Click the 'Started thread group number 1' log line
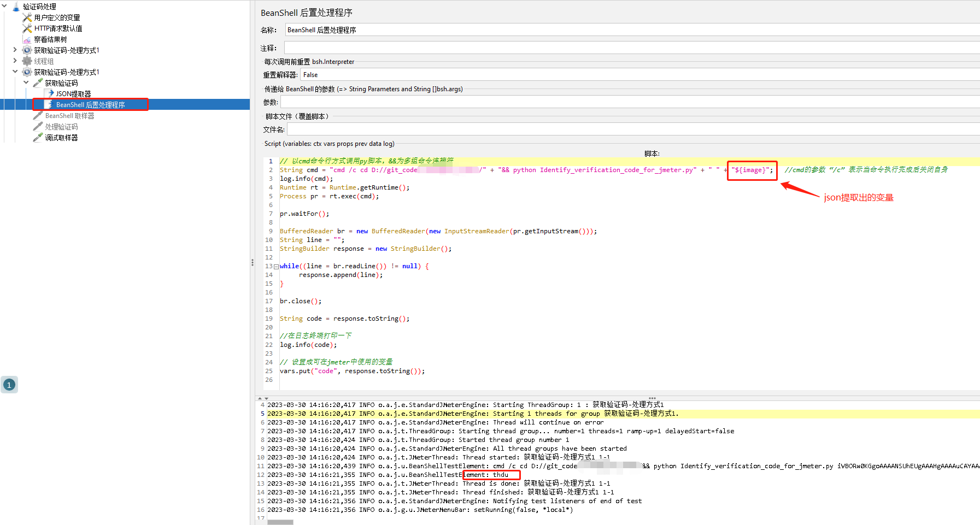The width and height of the screenshot is (980, 525). [x=418, y=440]
